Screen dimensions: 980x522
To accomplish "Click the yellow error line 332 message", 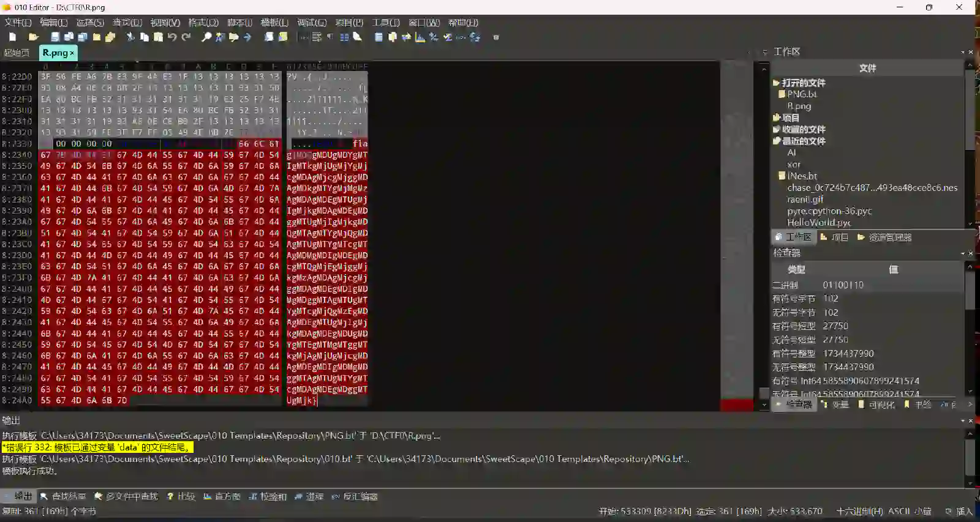I will (97, 447).
